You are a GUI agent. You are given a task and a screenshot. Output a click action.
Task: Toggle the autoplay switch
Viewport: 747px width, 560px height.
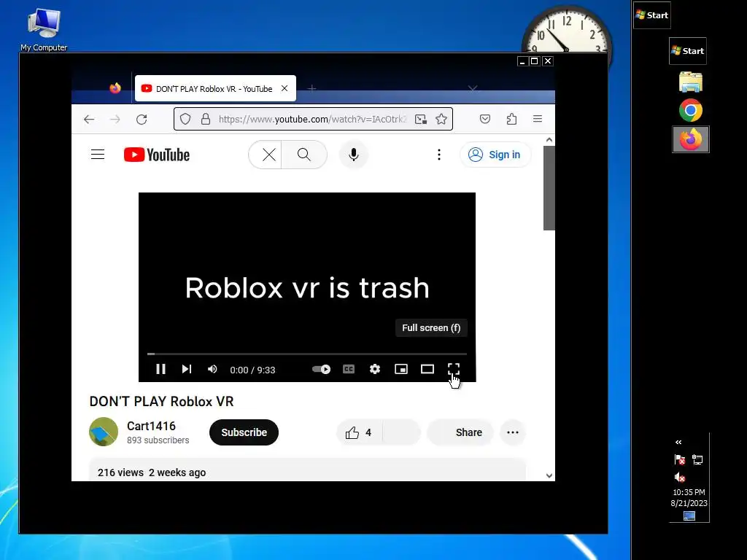(321, 369)
